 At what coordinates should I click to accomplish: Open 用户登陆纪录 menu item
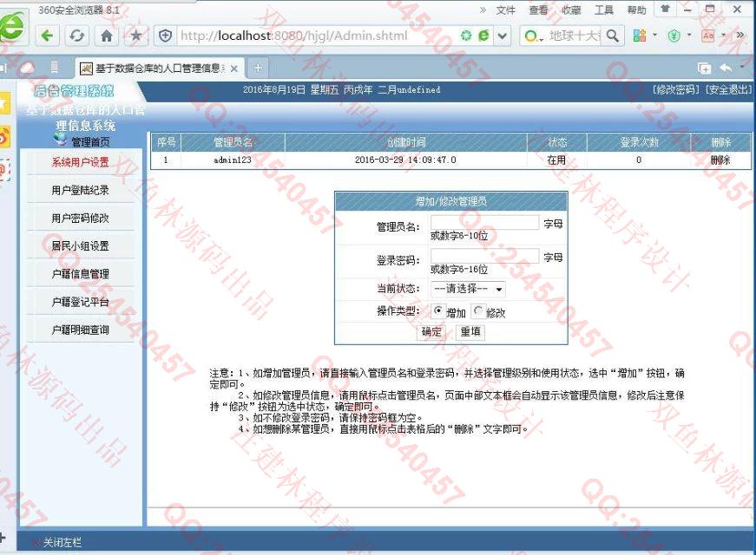[81, 190]
